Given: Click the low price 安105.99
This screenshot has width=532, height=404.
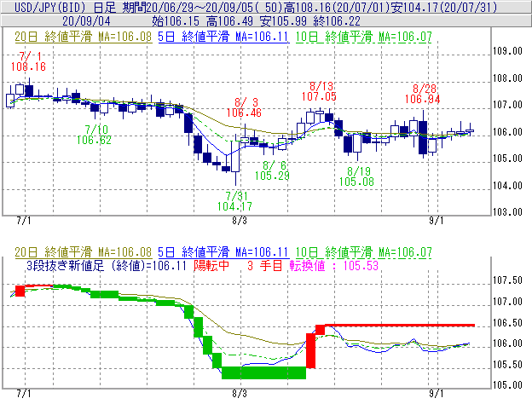Looking at the screenshot, I should (x=283, y=21).
